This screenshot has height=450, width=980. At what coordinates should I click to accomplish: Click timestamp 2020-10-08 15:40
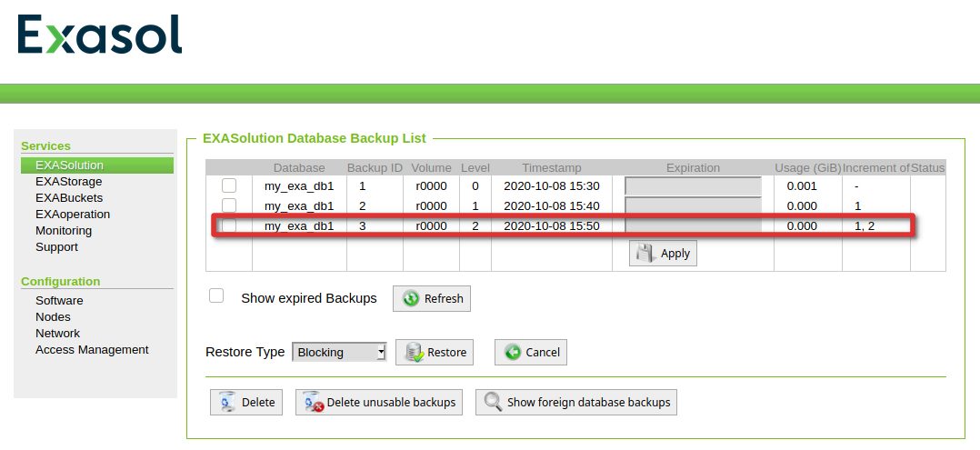coord(552,205)
